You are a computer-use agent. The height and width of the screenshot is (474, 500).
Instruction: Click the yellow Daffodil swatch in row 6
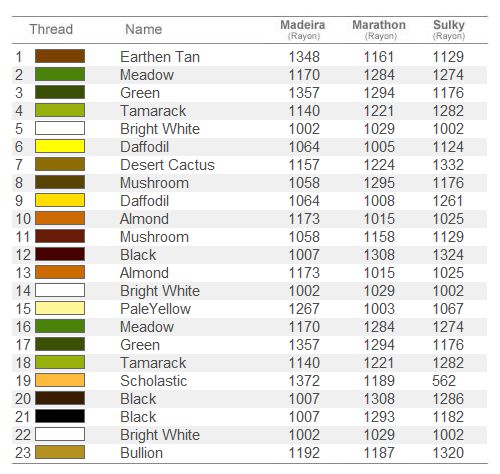tap(60, 146)
